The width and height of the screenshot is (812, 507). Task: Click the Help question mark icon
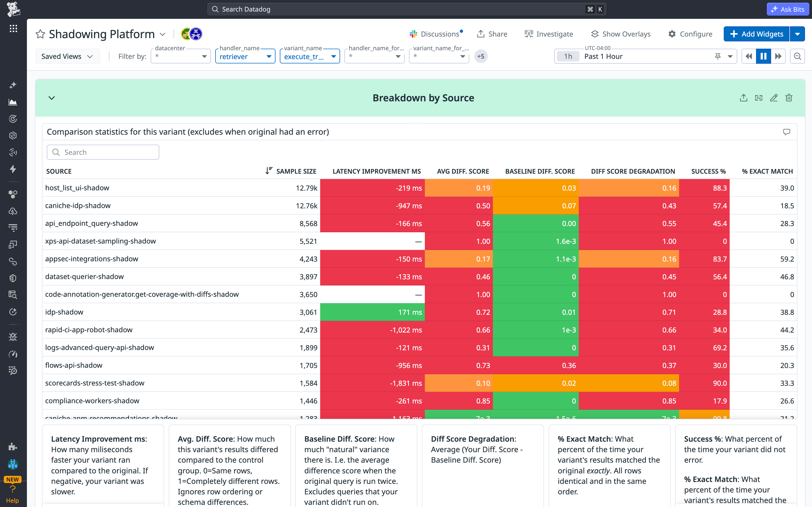tap(13, 489)
